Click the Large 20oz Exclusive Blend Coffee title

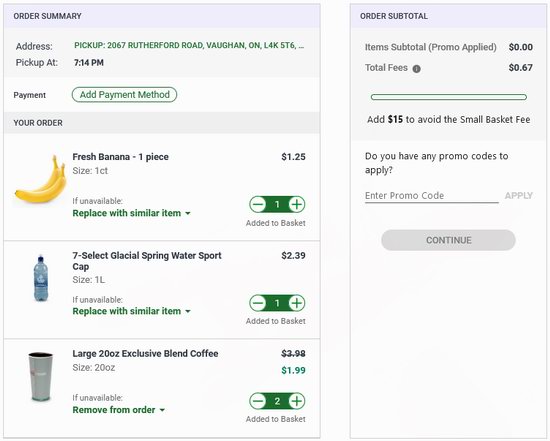pos(145,354)
